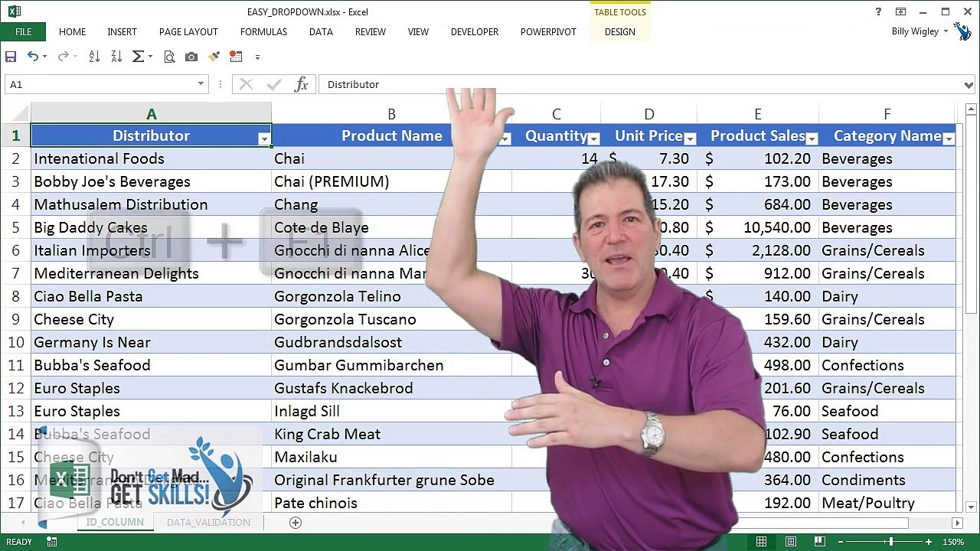
Task: Click the Undo arrow icon
Action: tap(32, 57)
